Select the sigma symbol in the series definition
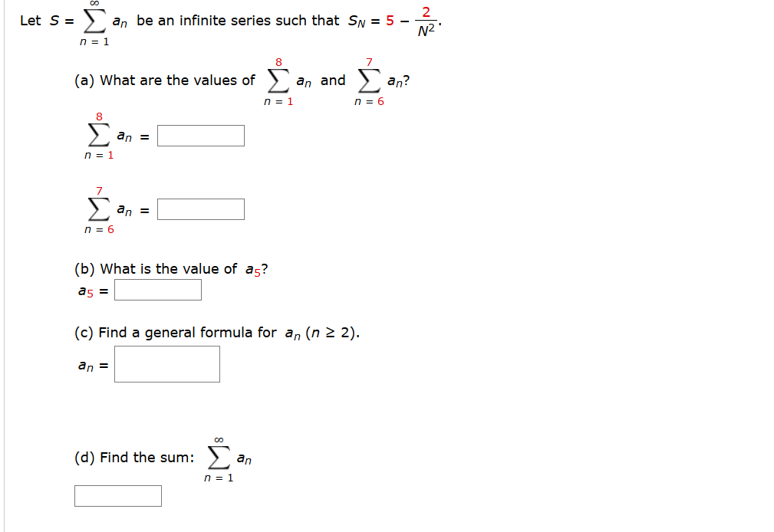774x532 pixels. click(94, 21)
